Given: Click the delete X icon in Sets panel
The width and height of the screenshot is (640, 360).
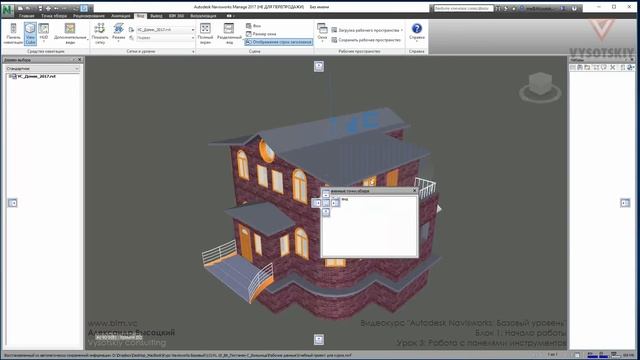Looking at the screenshot, I should point(612,68).
